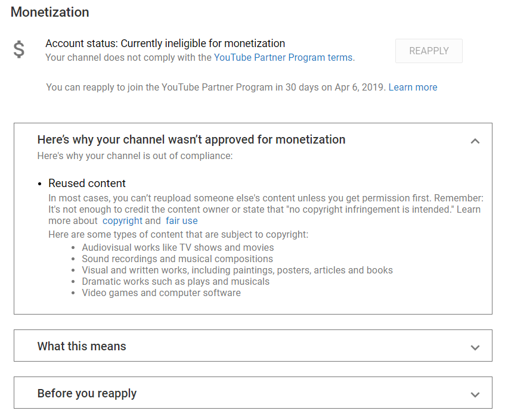Image resolution: width=505 pixels, height=420 pixels.
Task: Collapse the monetization denial section chevron
Action: pos(475,141)
